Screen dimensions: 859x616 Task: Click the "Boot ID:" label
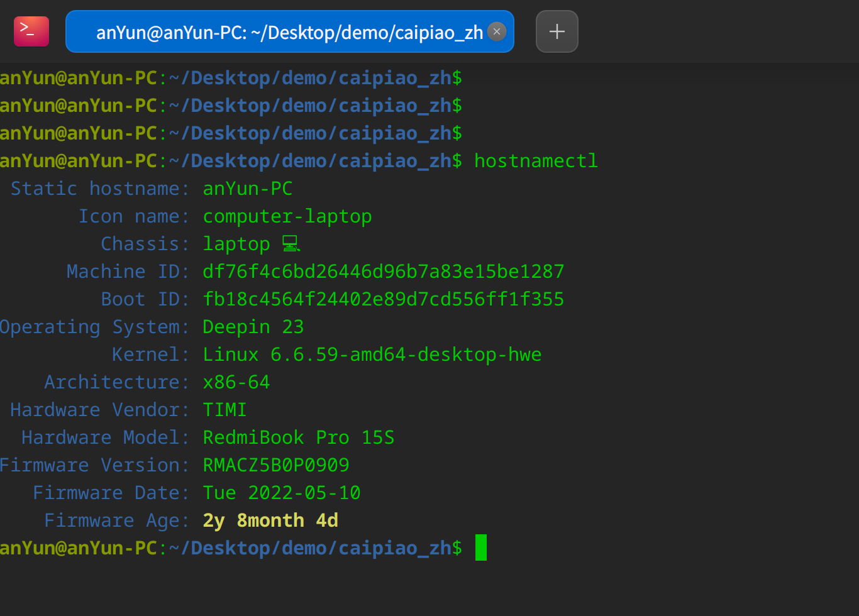tap(145, 299)
